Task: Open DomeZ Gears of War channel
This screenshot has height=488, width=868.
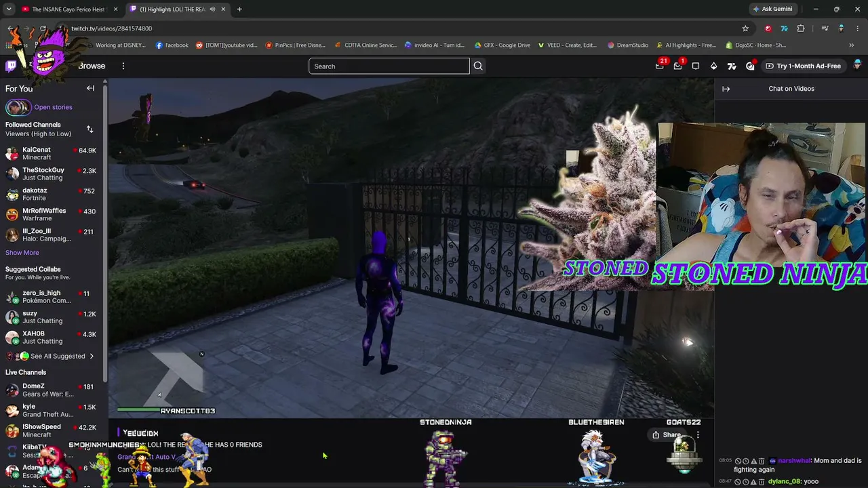Action: [51, 390]
